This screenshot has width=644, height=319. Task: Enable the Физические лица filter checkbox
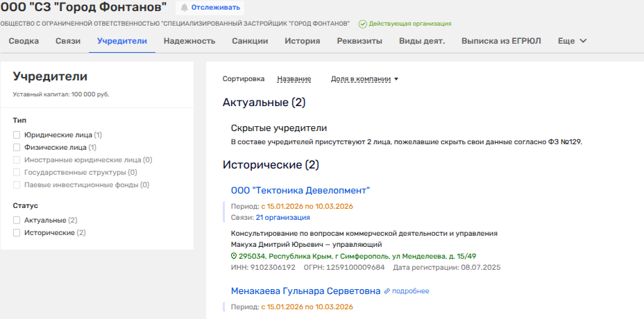17,148
